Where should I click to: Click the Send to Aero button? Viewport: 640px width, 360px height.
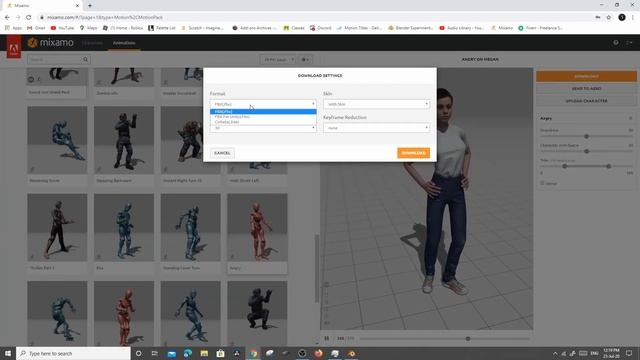(586, 89)
